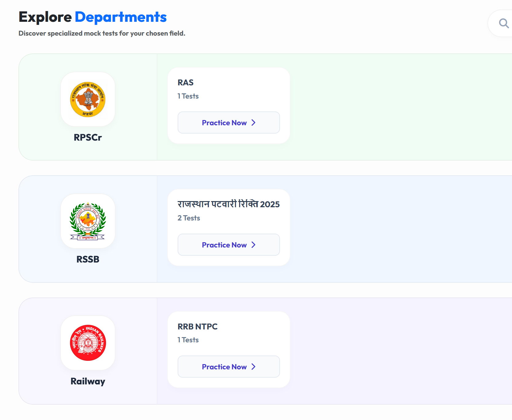The height and width of the screenshot is (420, 512).
Task: Click the 'Discover specialized mock tests' subtitle
Action: [x=102, y=33]
